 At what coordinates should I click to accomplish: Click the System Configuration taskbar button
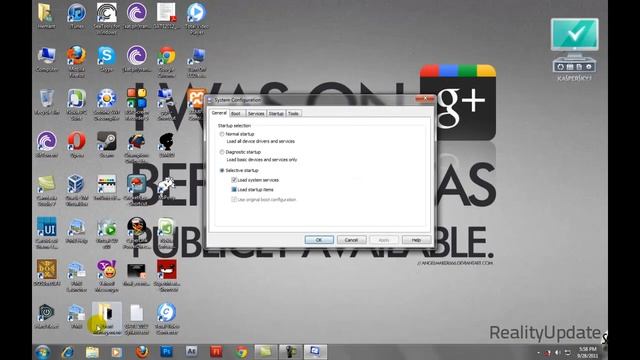pyautogui.click(x=315, y=352)
